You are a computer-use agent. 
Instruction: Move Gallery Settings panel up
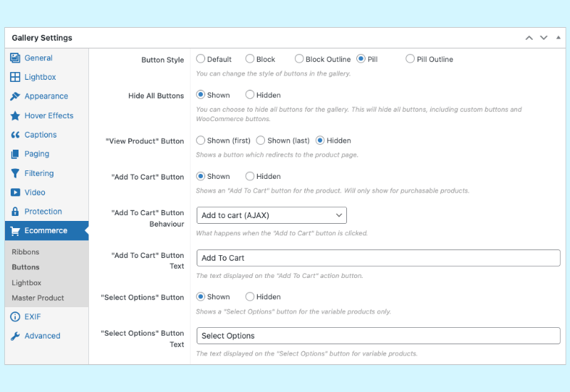coord(529,38)
